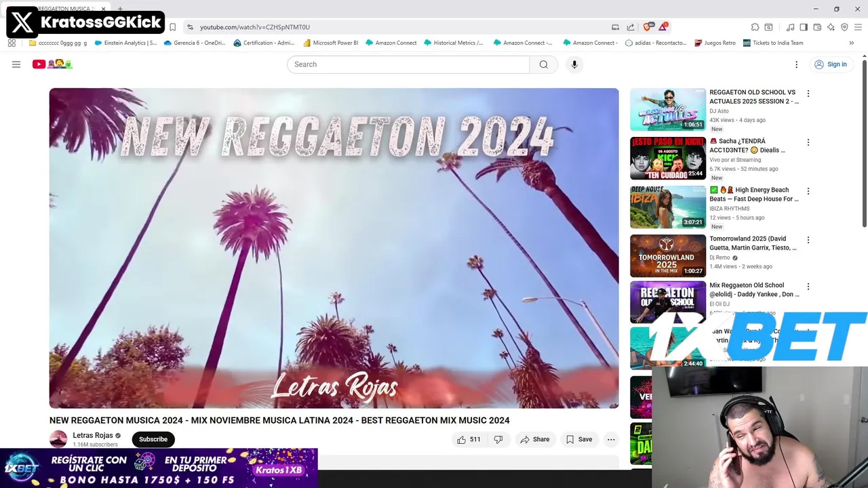Open more actions under the video

(x=611, y=439)
